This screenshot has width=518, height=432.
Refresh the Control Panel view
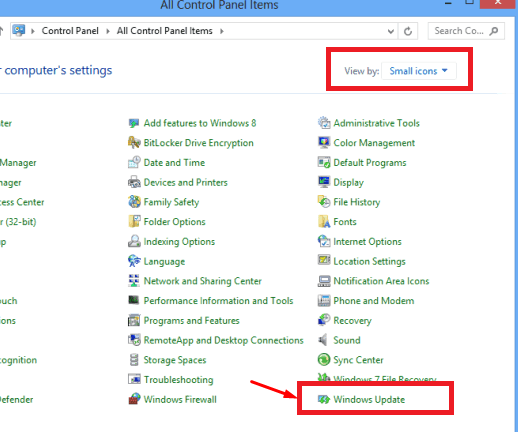[x=408, y=31]
